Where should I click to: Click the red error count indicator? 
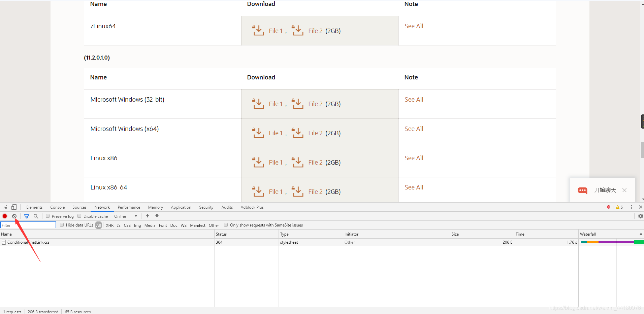pos(610,207)
